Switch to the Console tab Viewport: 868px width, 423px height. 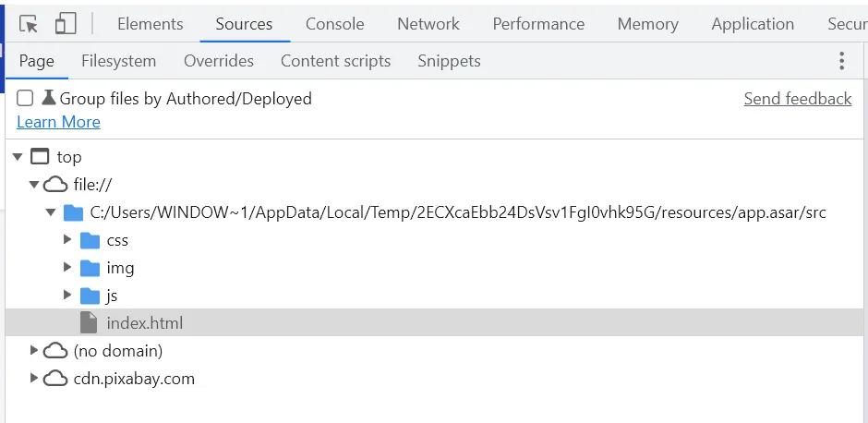(x=336, y=24)
